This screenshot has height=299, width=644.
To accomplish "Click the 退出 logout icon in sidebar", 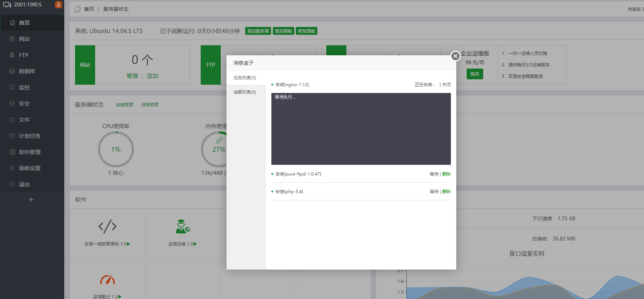I will coord(12,184).
